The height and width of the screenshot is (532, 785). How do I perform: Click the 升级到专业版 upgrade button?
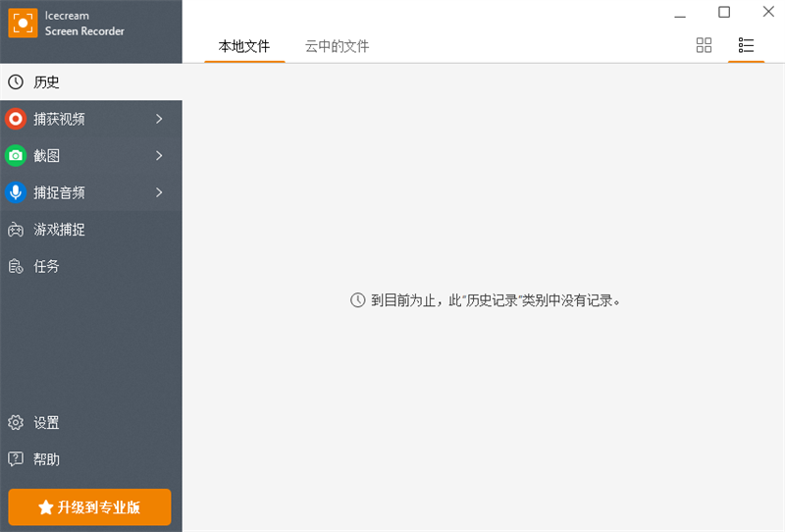89,507
